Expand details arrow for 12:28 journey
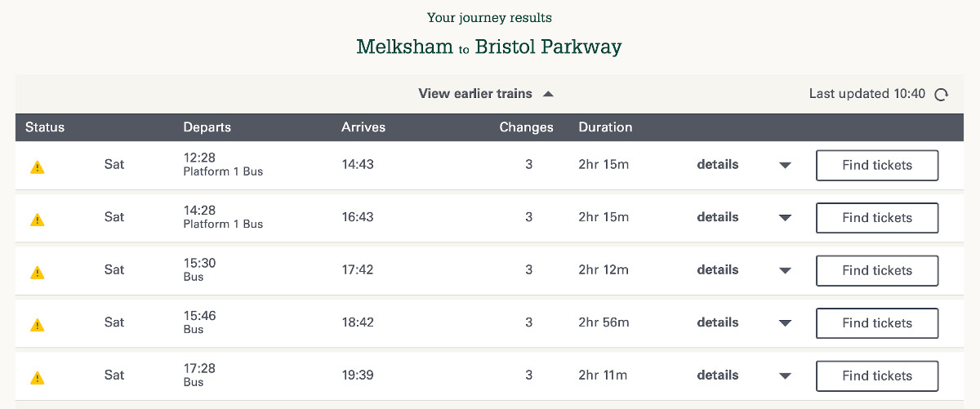The width and height of the screenshot is (980, 409). 785,165
